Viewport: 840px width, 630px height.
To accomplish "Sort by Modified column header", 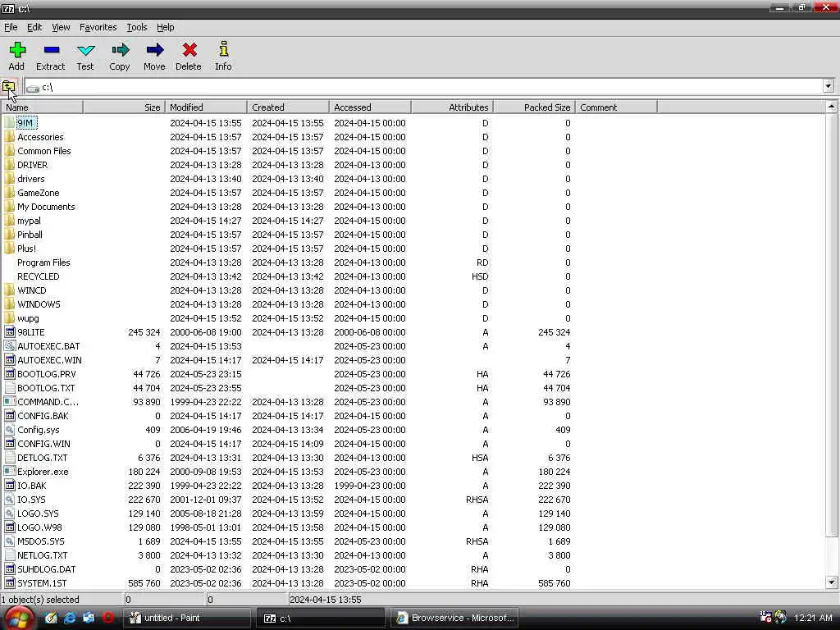I will [x=206, y=107].
